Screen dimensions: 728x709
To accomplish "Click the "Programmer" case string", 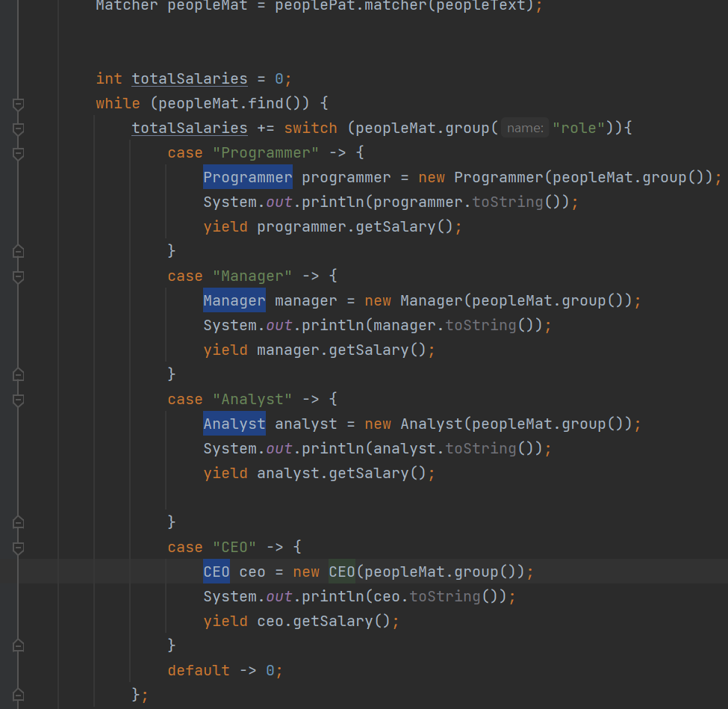I will pyautogui.click(x=266, y=153).
